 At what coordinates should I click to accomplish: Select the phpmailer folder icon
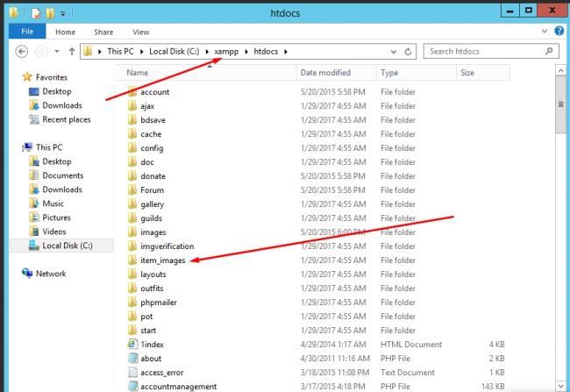[x=132, y=302]
